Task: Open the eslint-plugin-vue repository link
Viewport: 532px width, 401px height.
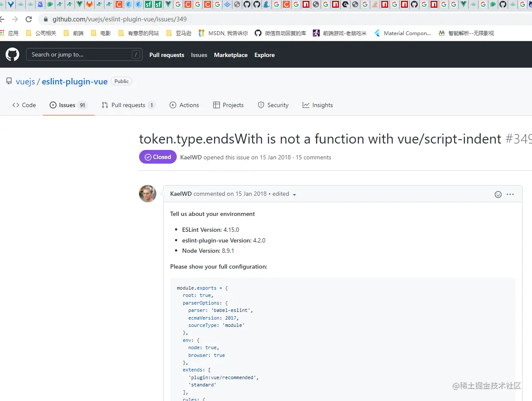Action: point(74,81)
